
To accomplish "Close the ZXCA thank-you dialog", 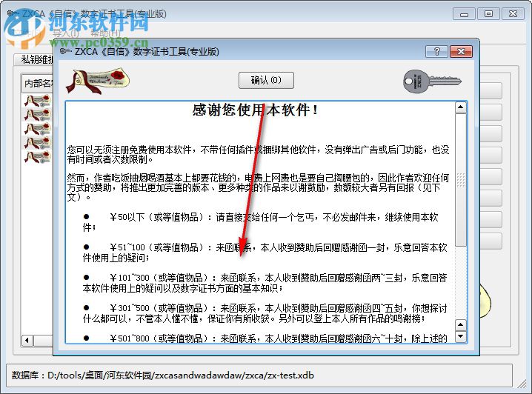I will [x=461, y=52].
